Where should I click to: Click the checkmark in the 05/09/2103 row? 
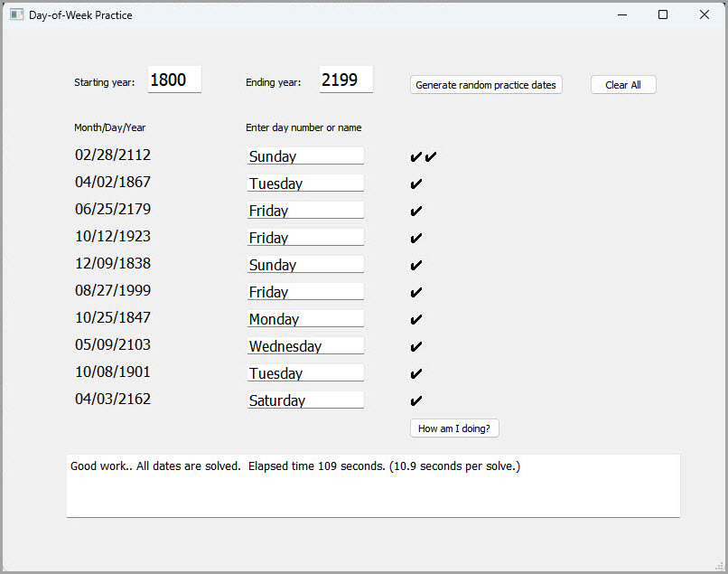(416, 347)
